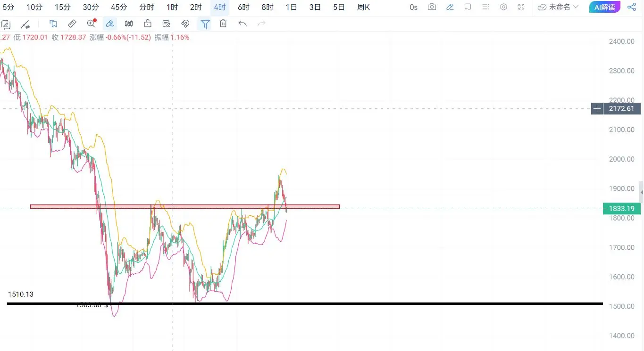The height and width of the screenshot is (351, 644).
Task: Expand the right side panel handle
Action: [641, 192]
